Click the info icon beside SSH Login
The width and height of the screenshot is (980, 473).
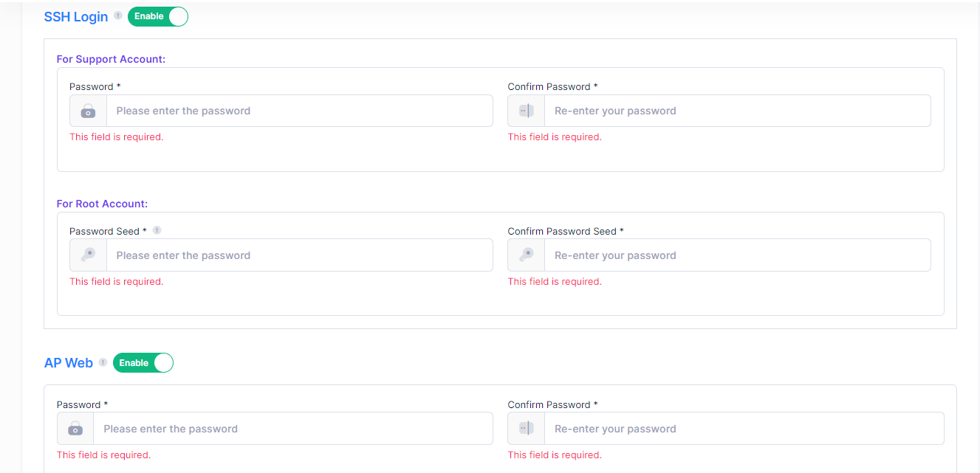point(118,15)
